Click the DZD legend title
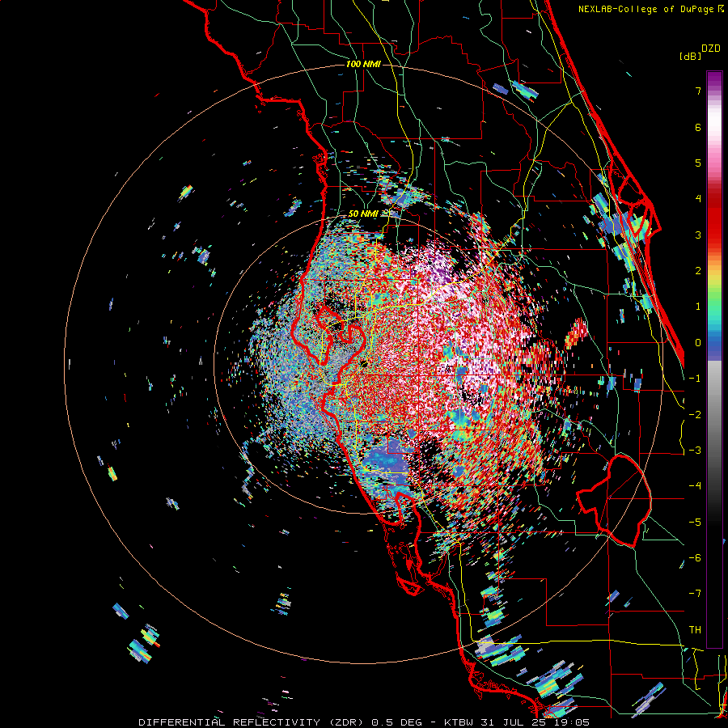This screenshot has height=728, width=728. point(711,49)
